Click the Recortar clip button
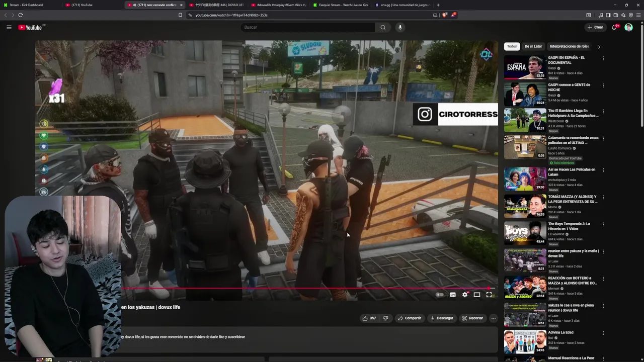The width and height of the screenshot is (644, 362). 472,318
